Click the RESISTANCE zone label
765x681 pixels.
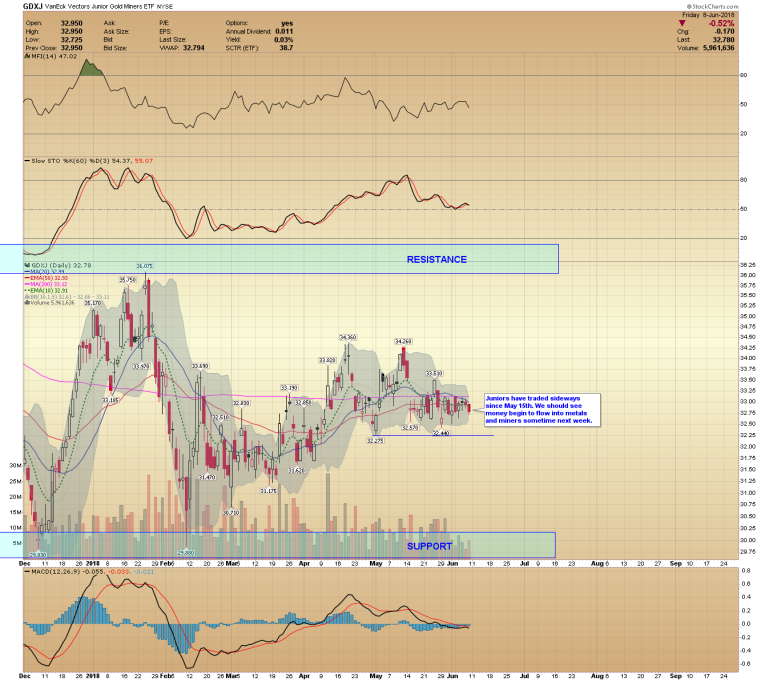pos(436,259)
